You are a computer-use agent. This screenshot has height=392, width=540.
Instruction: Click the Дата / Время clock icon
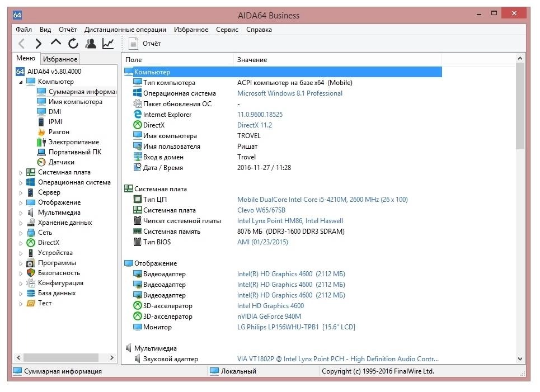coord(138,167)
